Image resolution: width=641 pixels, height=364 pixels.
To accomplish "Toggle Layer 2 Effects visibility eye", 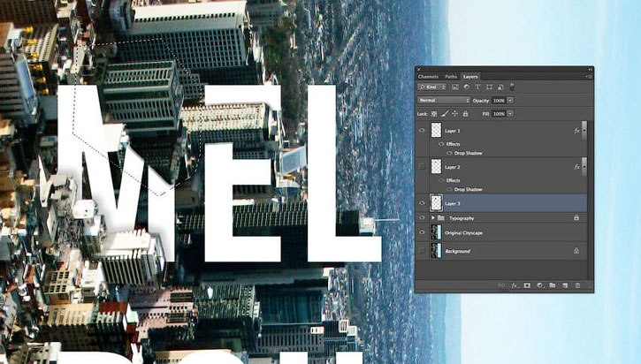I will [441, 180].
